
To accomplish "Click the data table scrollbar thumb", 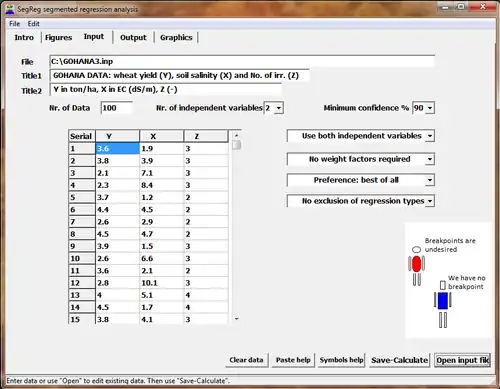I will [236, 145].
